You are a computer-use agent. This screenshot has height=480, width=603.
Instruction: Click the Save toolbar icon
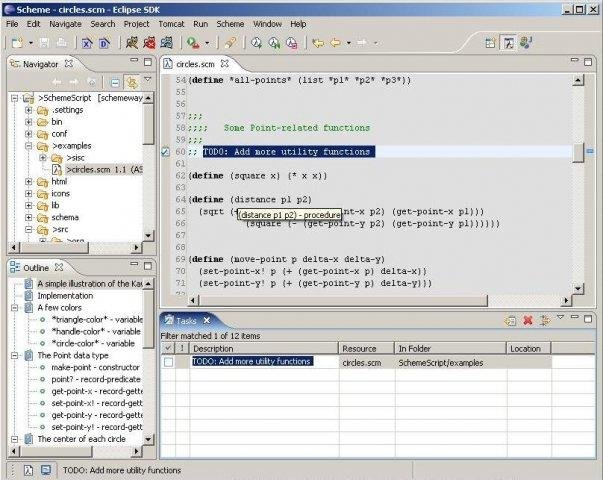(x=44, y=43)
